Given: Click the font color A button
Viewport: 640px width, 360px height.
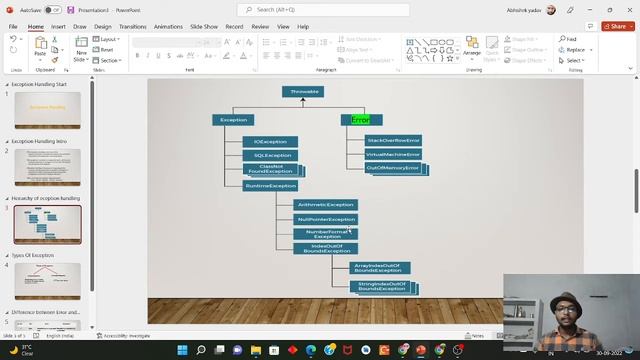Looking at the screenshot, I should pyautogui.click(x=243, y=56).
